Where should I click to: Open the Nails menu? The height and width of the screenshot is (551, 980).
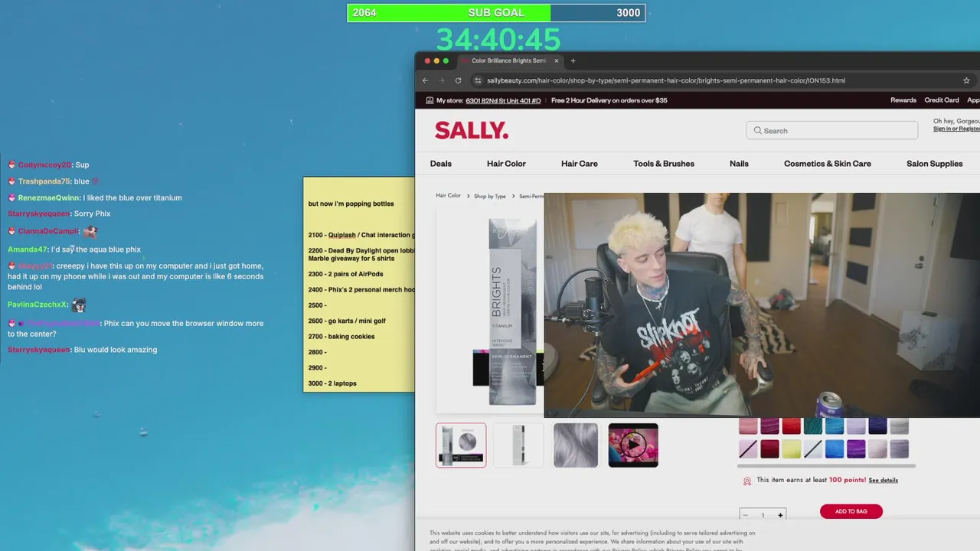click(739, 164)
